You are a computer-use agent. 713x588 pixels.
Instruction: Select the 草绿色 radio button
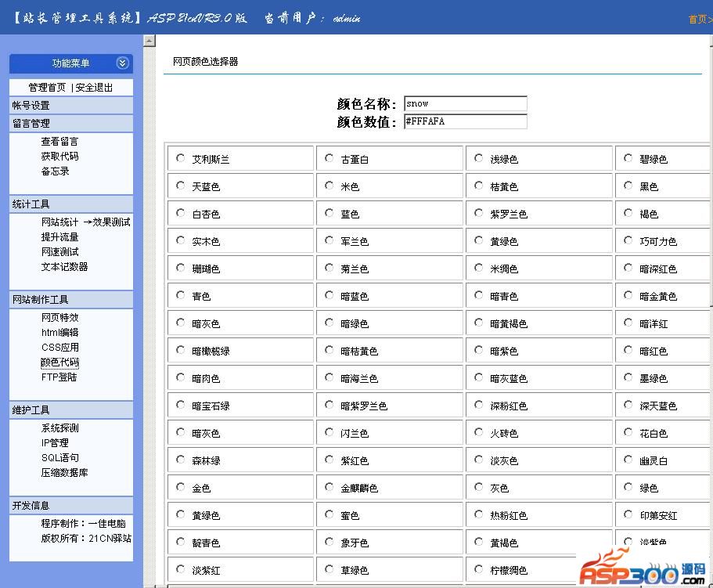click(x=329, y=569)
